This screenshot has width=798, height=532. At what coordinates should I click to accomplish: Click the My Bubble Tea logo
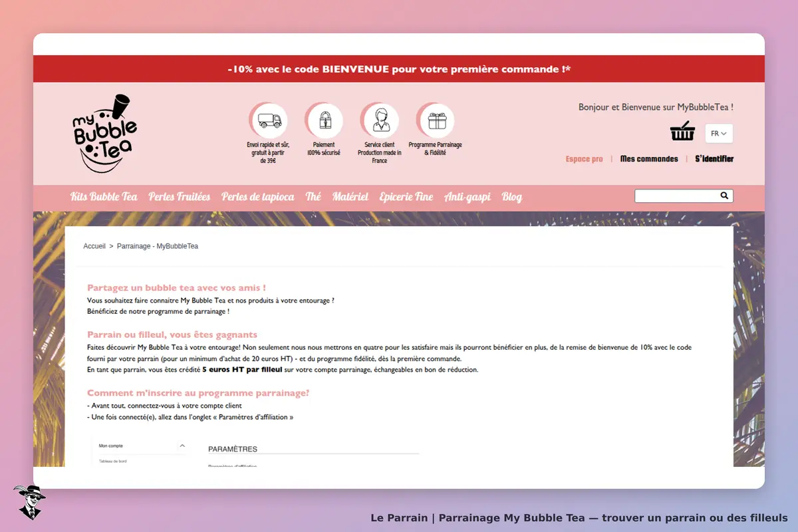(105, 134)
